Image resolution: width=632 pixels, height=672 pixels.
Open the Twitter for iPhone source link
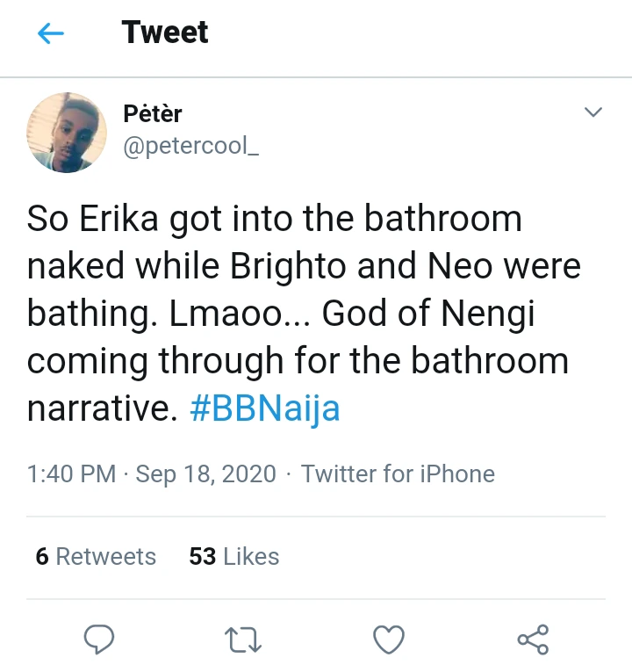coord(398,474)
